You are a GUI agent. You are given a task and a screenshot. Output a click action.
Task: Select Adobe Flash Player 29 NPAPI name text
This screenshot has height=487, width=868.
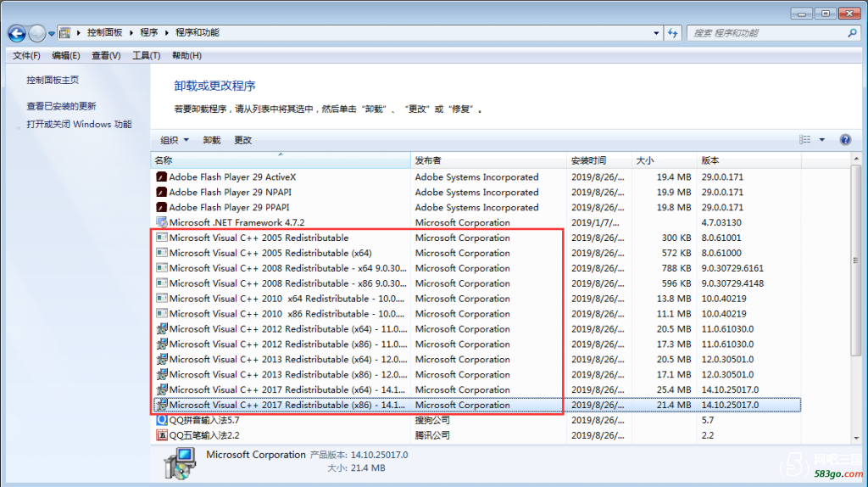[231, 193]
